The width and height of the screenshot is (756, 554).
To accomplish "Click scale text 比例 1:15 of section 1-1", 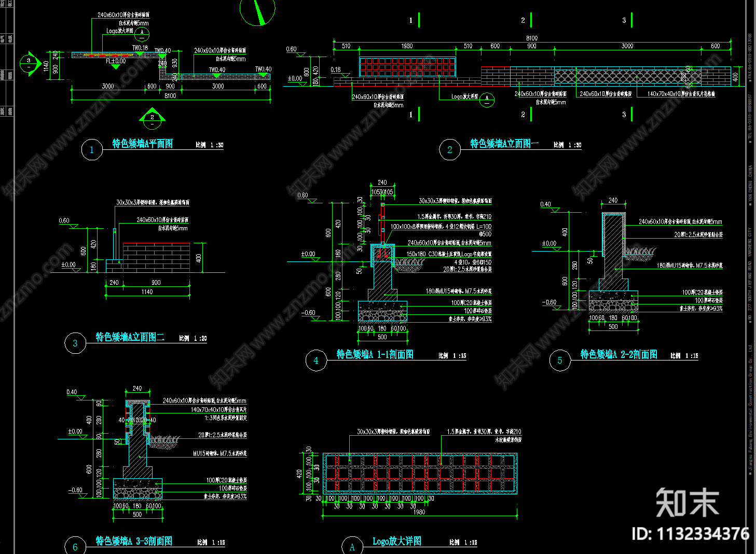I will pos(452,356).
